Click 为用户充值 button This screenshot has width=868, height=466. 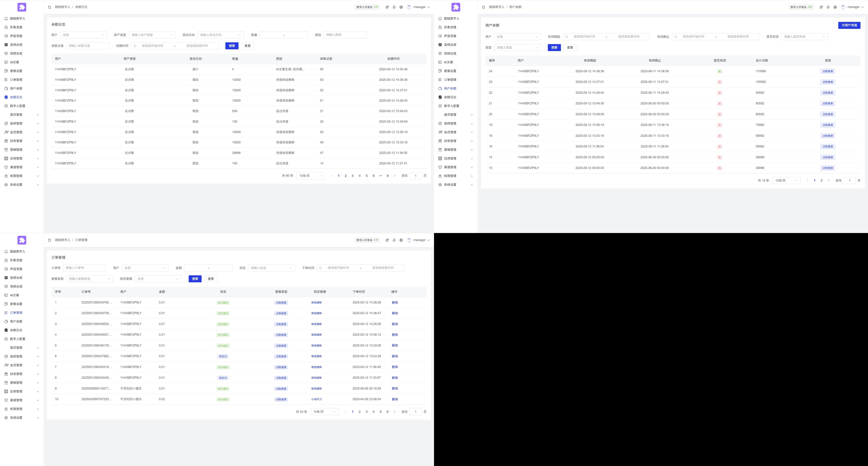coord(849,25)
